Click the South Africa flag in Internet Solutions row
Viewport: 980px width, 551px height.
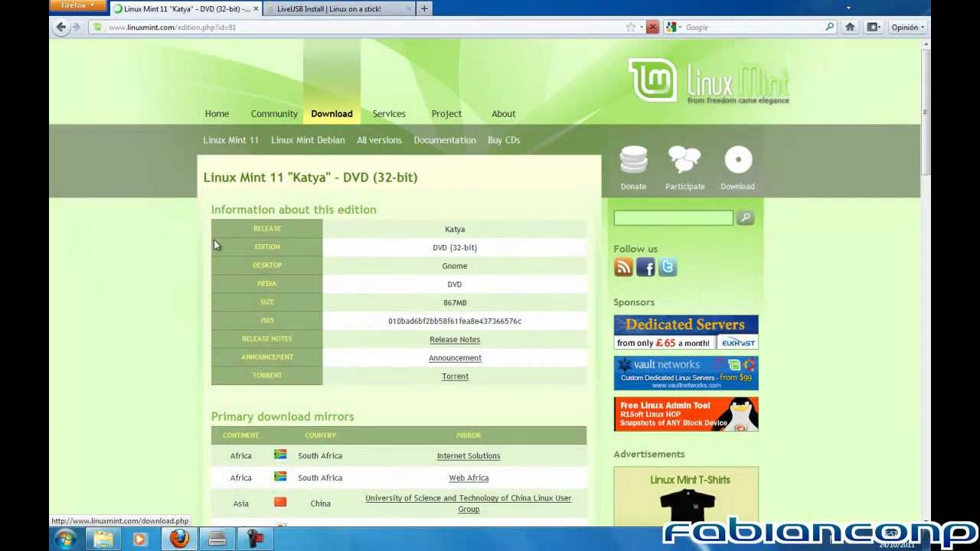pos(280,455)
